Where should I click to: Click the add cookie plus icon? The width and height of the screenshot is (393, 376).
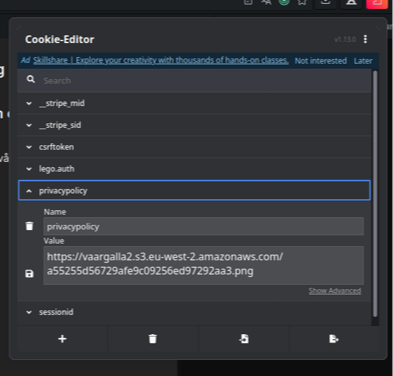point(62,339)
